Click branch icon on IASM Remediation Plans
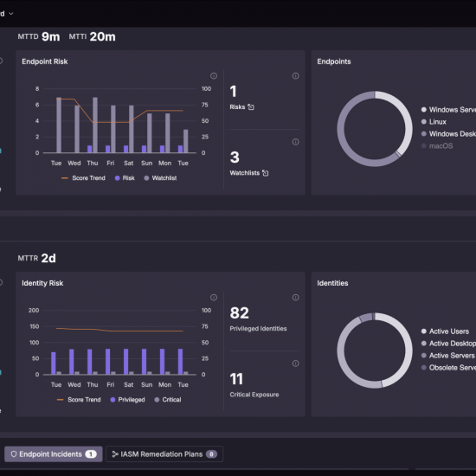The height and width of the screenshot is (476, 476). [x=115, y=453]
